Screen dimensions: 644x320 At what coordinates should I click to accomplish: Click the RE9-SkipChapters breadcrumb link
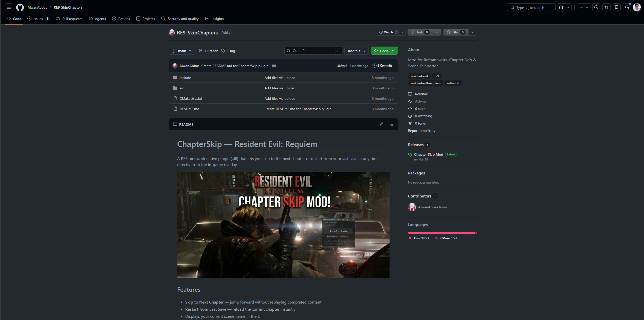68,7
